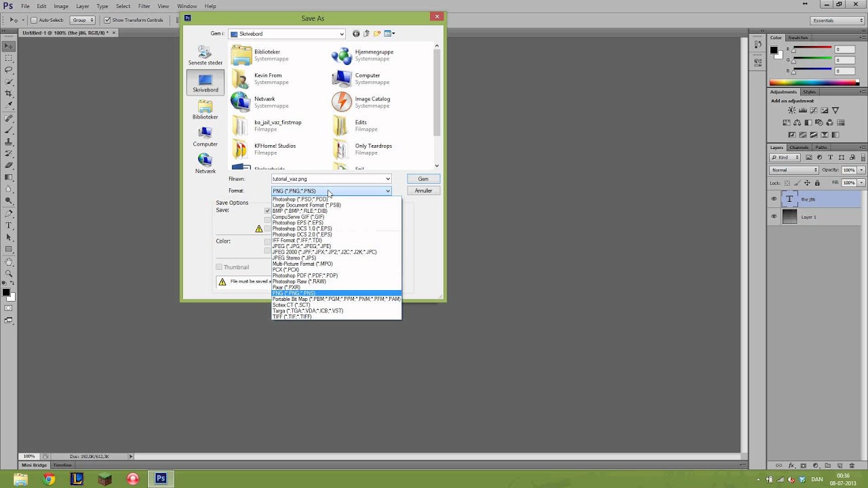Select the Zoom tool in the toolbox
The image size is (868, 488).
pyautogui.click(x=8, y=273)
